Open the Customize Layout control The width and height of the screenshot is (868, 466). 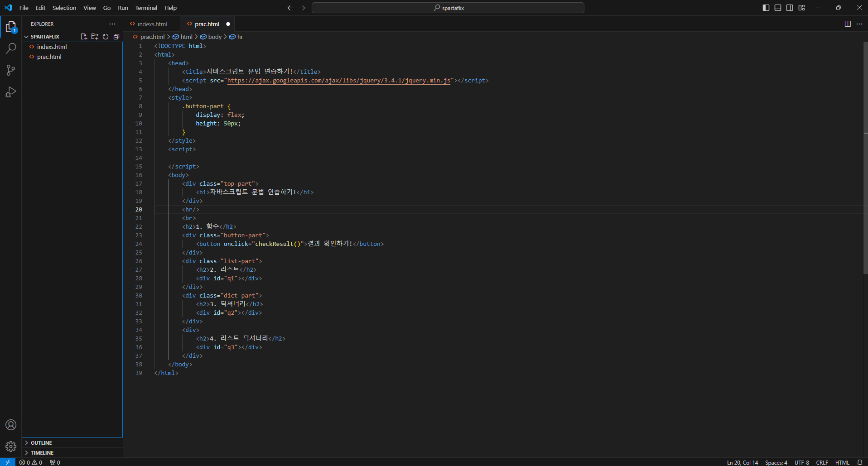click(802, 8)
